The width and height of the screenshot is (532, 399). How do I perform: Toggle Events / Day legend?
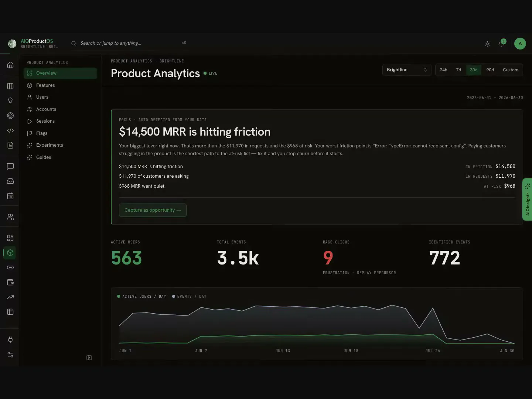pyautogui.click(x=189, y=296)
